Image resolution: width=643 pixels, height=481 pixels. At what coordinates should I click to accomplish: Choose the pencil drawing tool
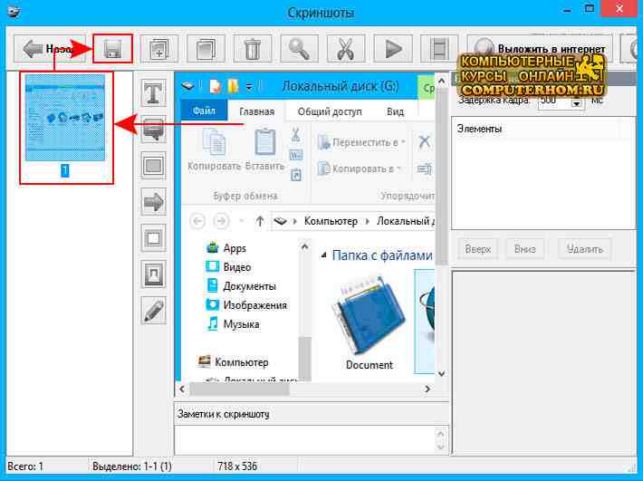(x=154, y=310)
